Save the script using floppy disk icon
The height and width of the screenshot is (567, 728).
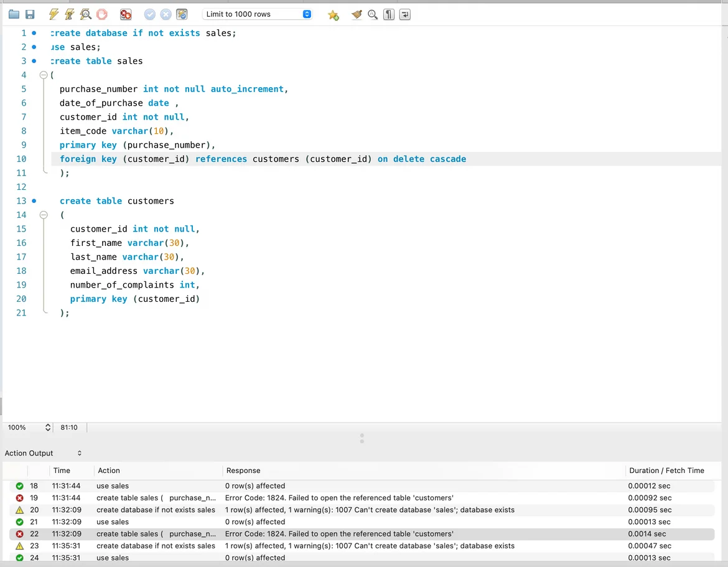[x=29, y=14]
